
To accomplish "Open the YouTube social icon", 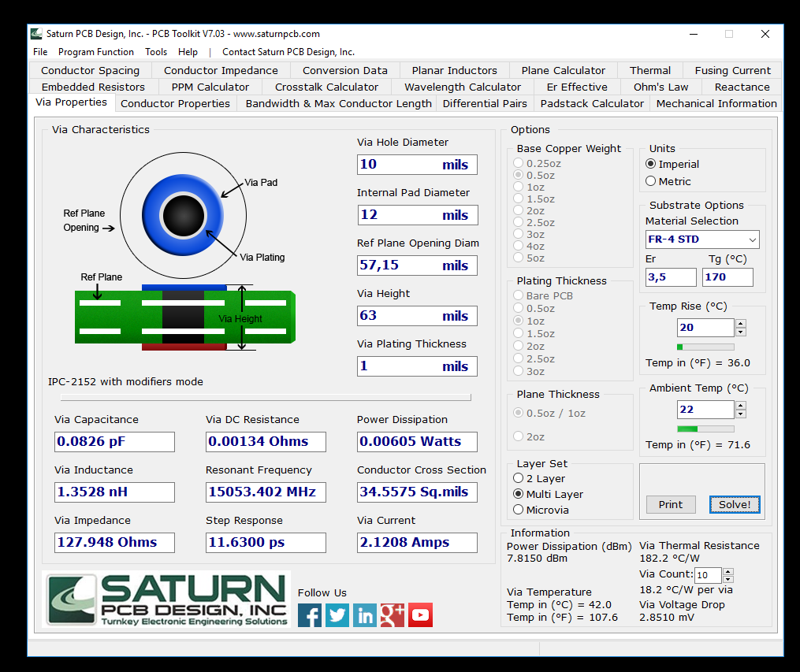I will (x=420, y=615).
